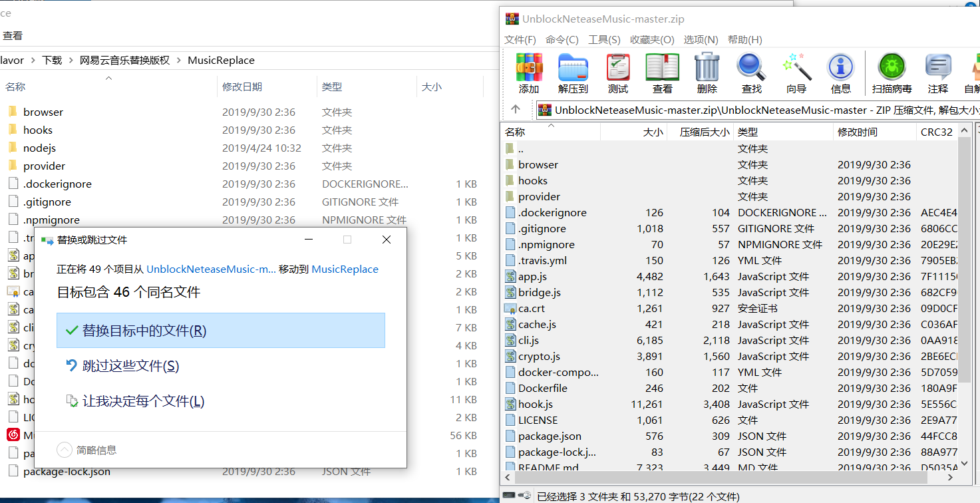The image size is (980, 503).
Task: Sort WinRAR list by CRC32 column
Action: tap(937, 132)
